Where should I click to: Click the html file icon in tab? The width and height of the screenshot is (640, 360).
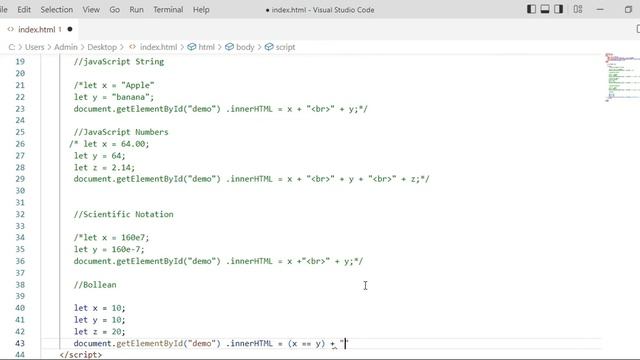(x=11, y=29)
